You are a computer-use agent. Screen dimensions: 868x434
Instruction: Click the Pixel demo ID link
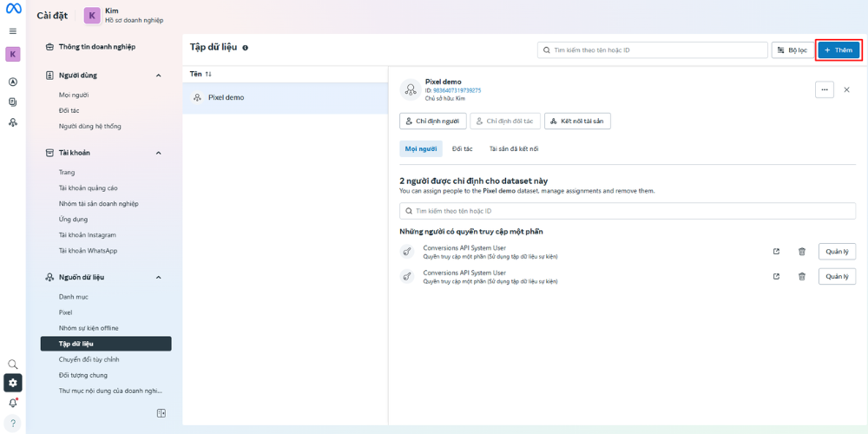click(457, 90)
